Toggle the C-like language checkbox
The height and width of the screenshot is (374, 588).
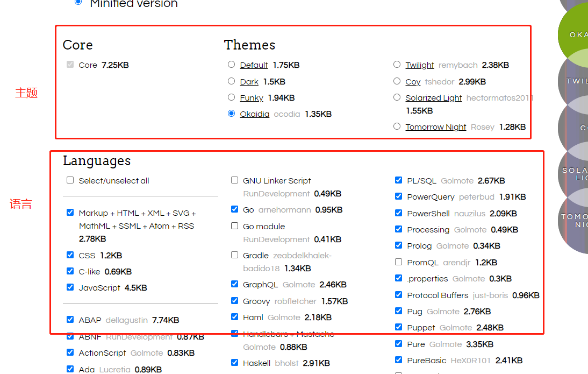click(x=70, y=271)
